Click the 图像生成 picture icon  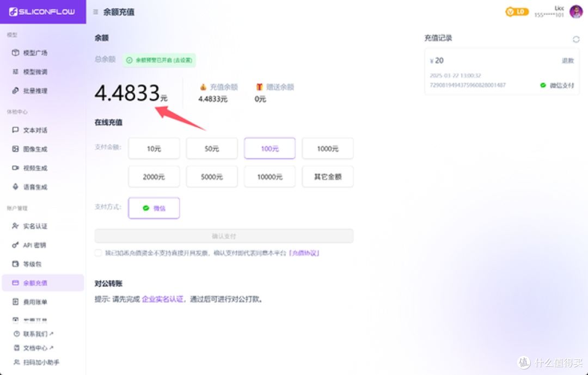coord(15,149)
